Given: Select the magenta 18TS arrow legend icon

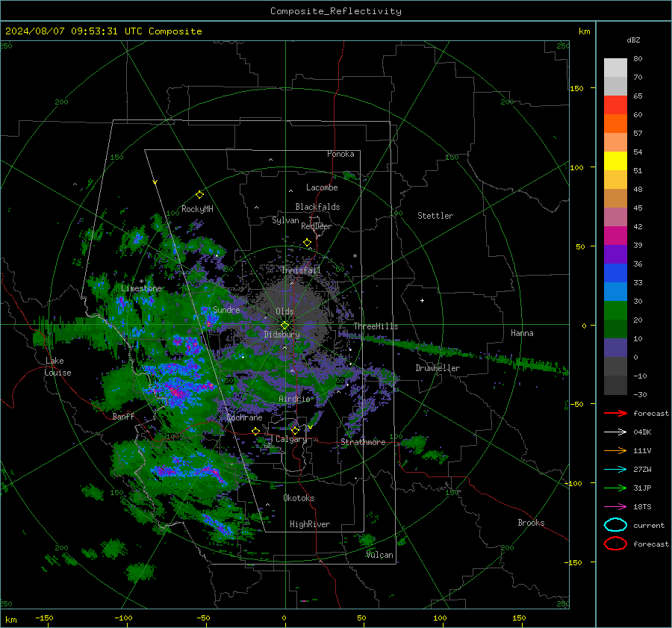Looking at the screenshot, I should click(x=615, y=507).
